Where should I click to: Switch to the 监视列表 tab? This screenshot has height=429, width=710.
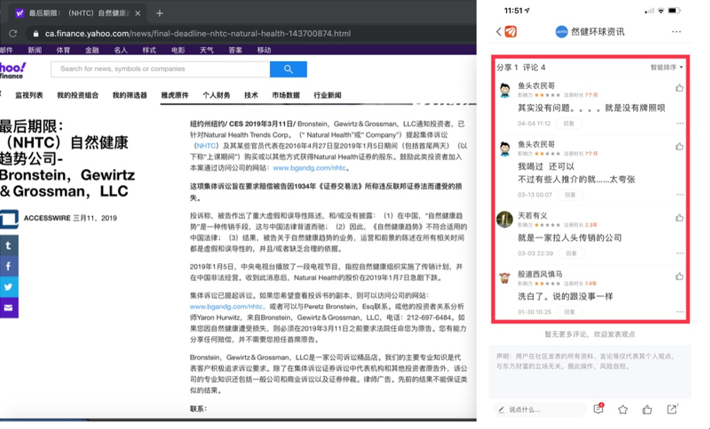(x=29, y=95)
